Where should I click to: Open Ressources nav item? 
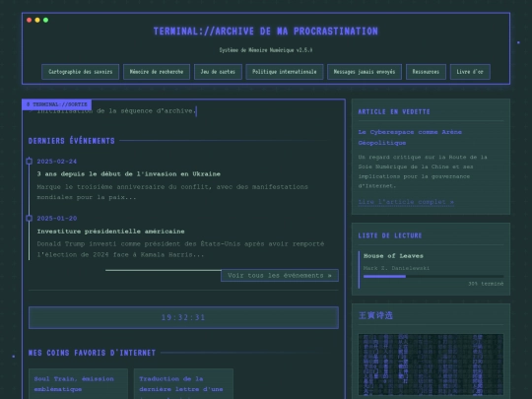426,72
